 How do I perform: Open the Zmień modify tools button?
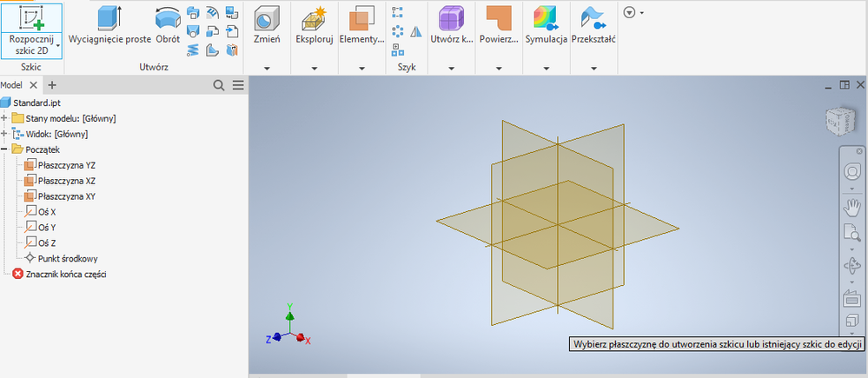tap(267, 27)
